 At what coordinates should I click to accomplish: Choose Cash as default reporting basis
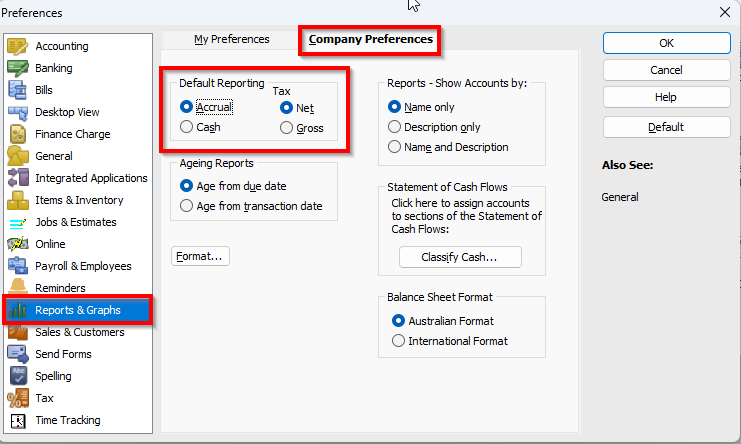(x=187, y=127)
